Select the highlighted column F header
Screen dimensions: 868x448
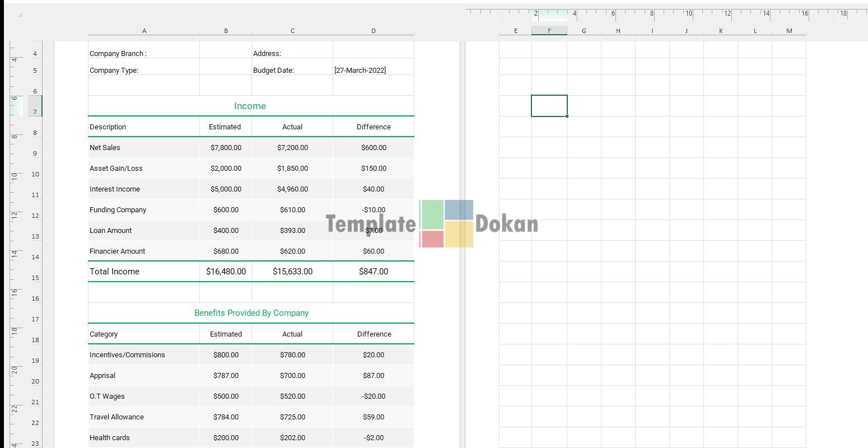click(549, 31)
